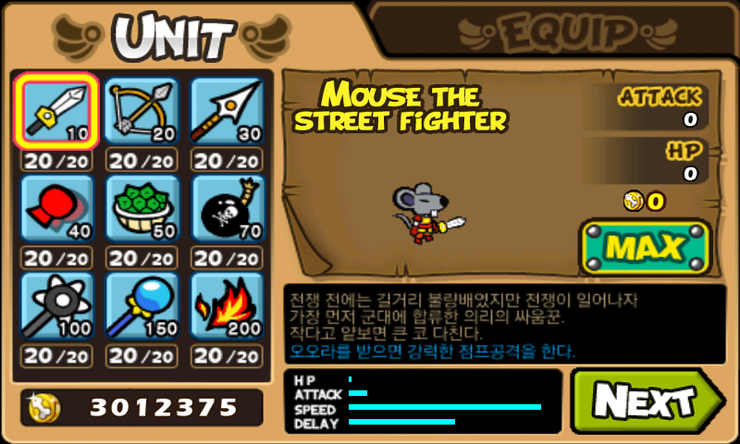Choose the skull bomb unit costing 70
Viewport: 740px width, 444px height.
[227, 209]
